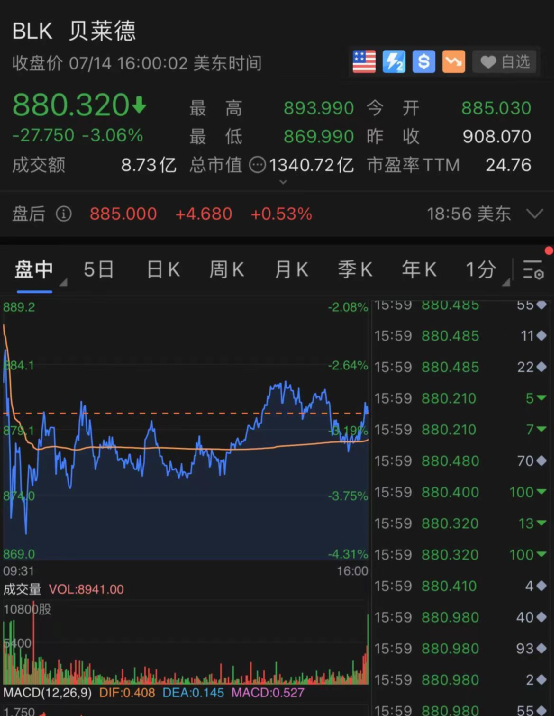Screen dimensions: 554x716
Task: Tap the info icon beside 盘后
Action: coord(63,214)
